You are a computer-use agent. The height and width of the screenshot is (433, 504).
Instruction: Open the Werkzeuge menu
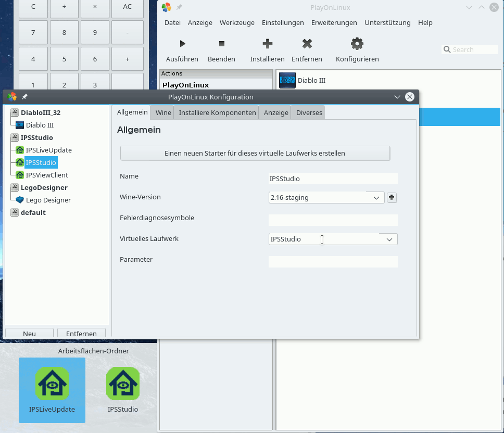pos(237,22)
